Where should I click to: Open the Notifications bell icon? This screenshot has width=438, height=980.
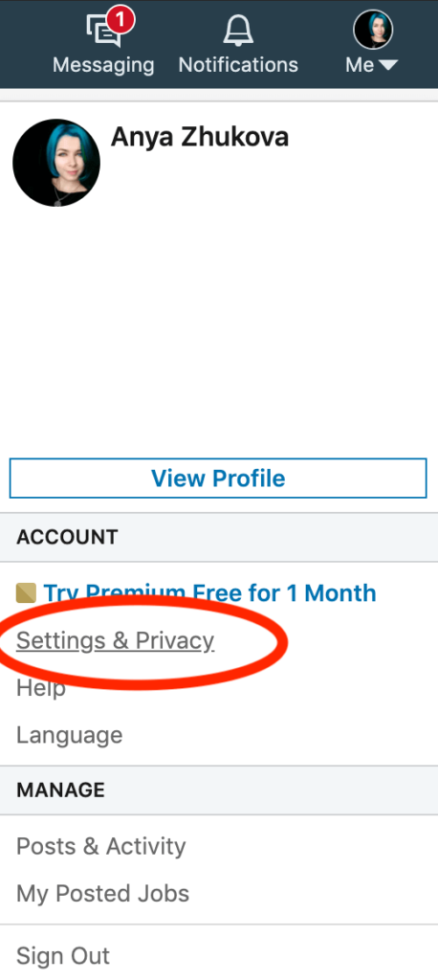238,32
